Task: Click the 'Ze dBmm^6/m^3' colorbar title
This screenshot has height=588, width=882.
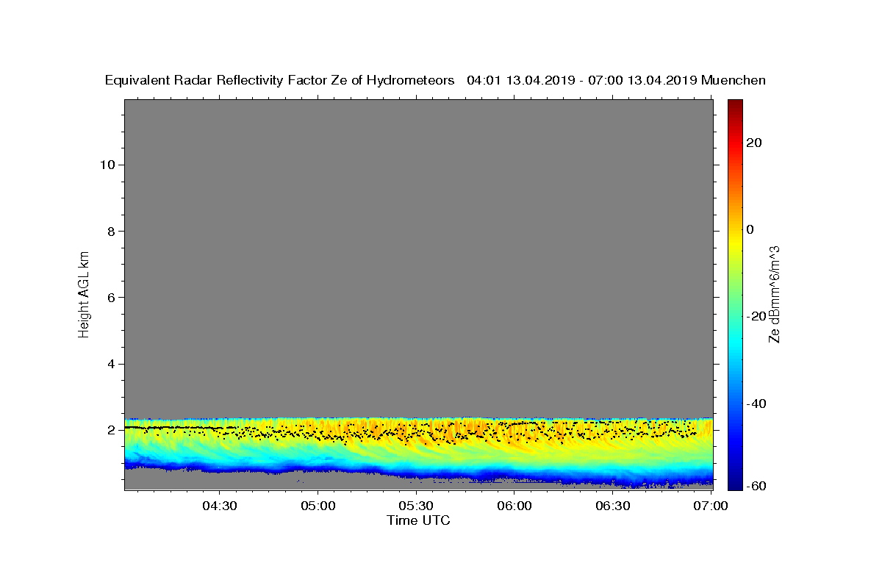Action: tap(774, 294)
